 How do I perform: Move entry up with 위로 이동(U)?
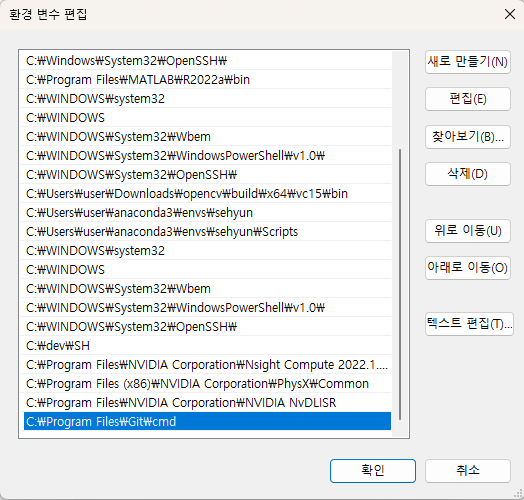(468, 231)
